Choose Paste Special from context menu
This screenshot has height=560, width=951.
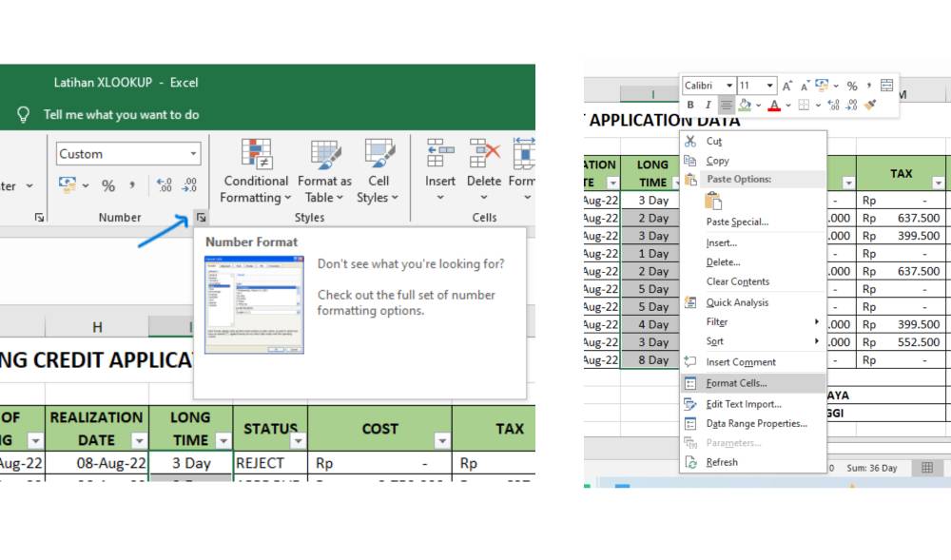753,222
